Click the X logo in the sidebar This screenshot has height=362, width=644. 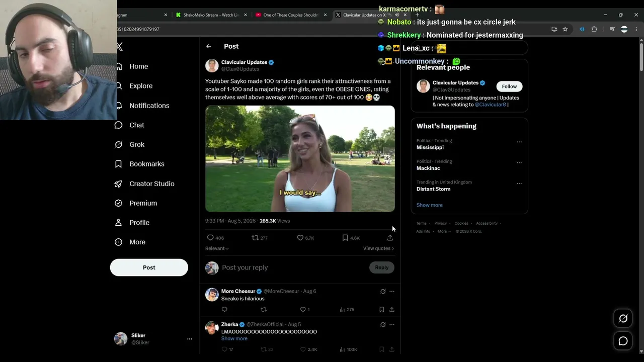[120, 47]
